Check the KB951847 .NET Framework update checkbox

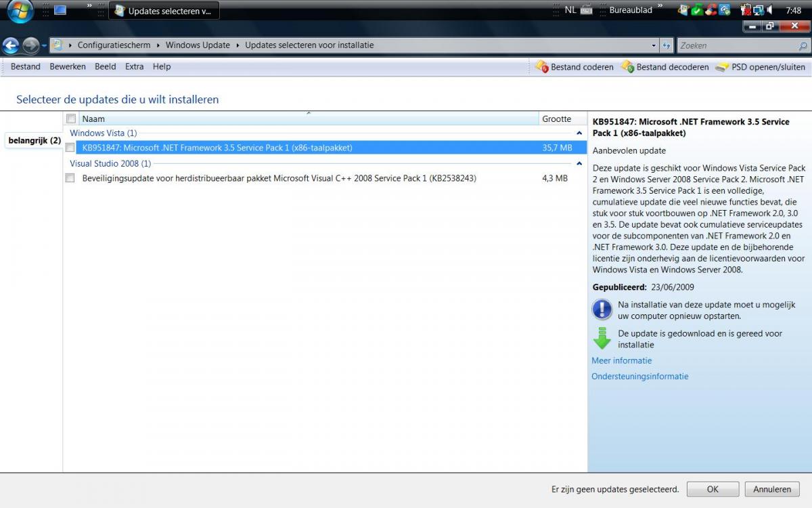pos(70,148)
